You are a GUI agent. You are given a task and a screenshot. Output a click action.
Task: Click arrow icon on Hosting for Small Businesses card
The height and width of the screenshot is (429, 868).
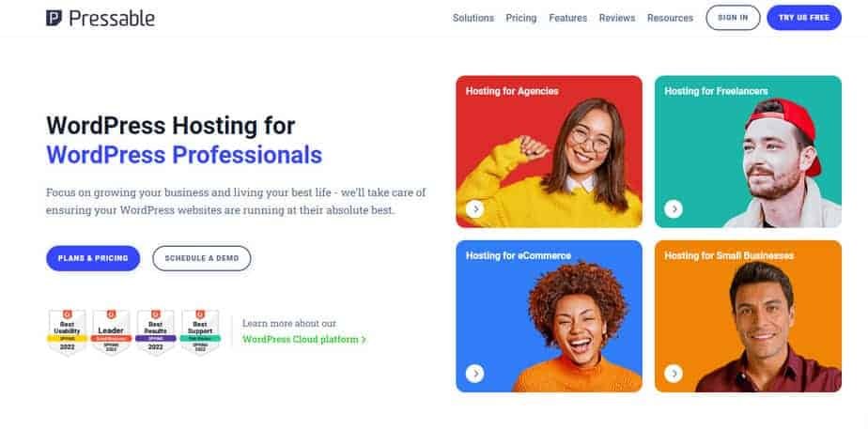[674, 374]
